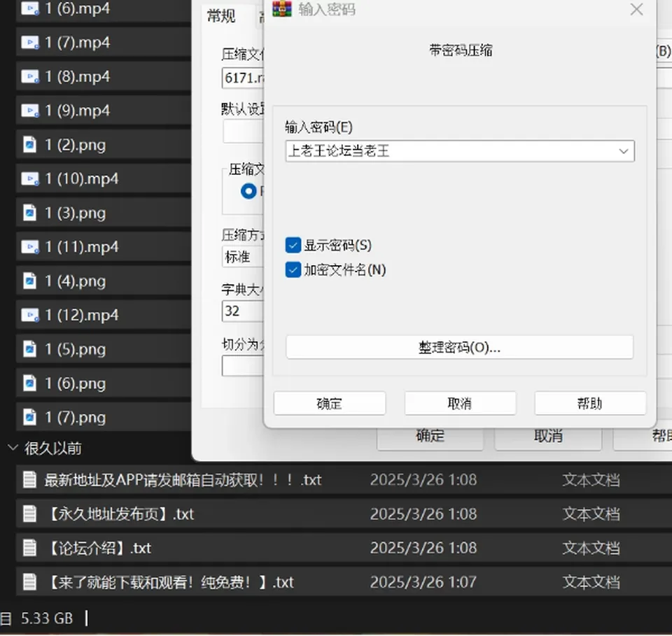672x636 pixels.
Task: Collapse the 很久以前 file group
Action: [13, 448]
